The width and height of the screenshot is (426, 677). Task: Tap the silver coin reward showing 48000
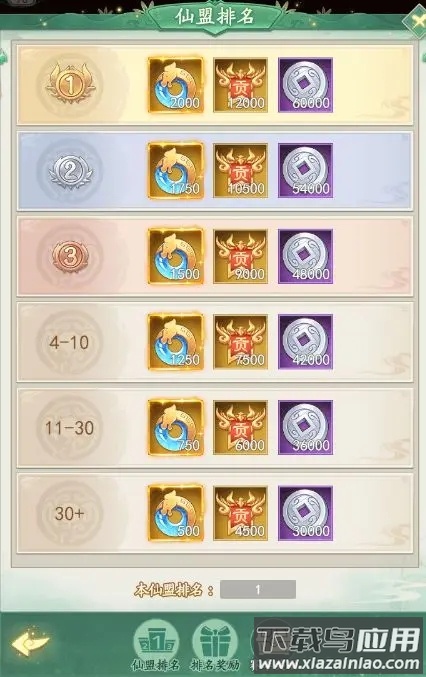[x=305, y=256]
